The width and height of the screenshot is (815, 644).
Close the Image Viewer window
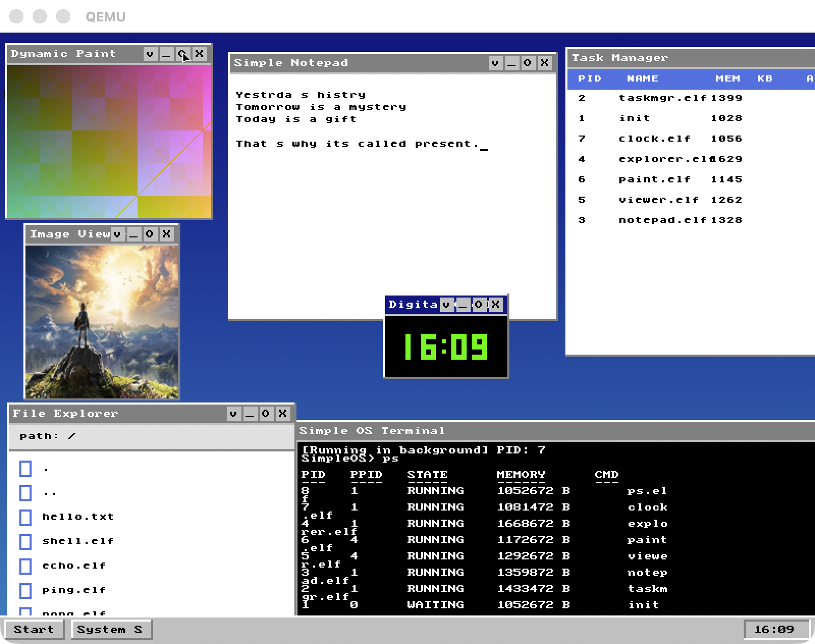tap(167, 234)
